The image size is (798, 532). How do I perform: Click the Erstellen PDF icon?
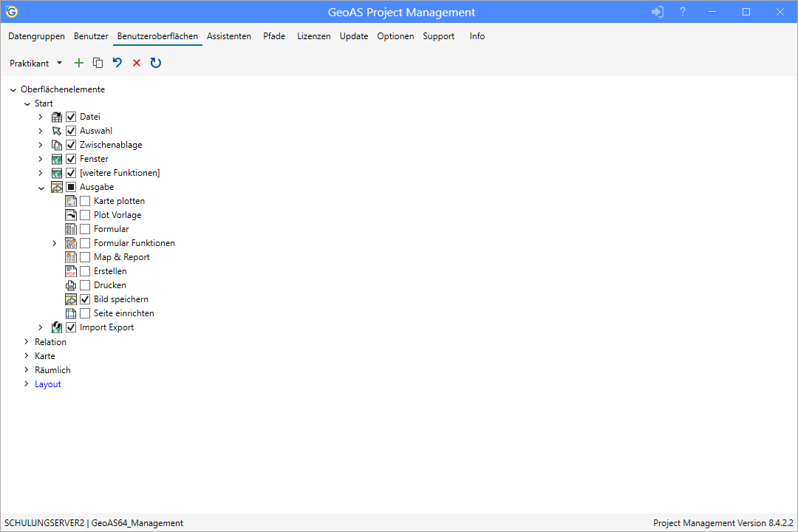71,271
